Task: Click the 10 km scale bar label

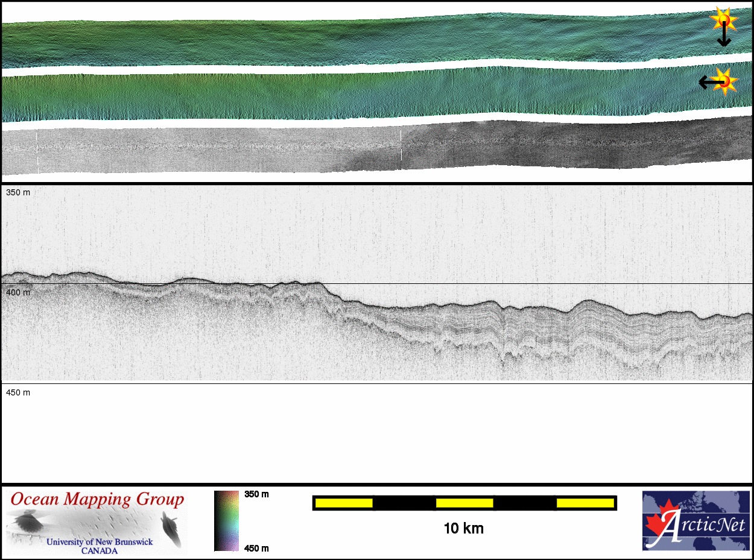Action: coord(463,529)
